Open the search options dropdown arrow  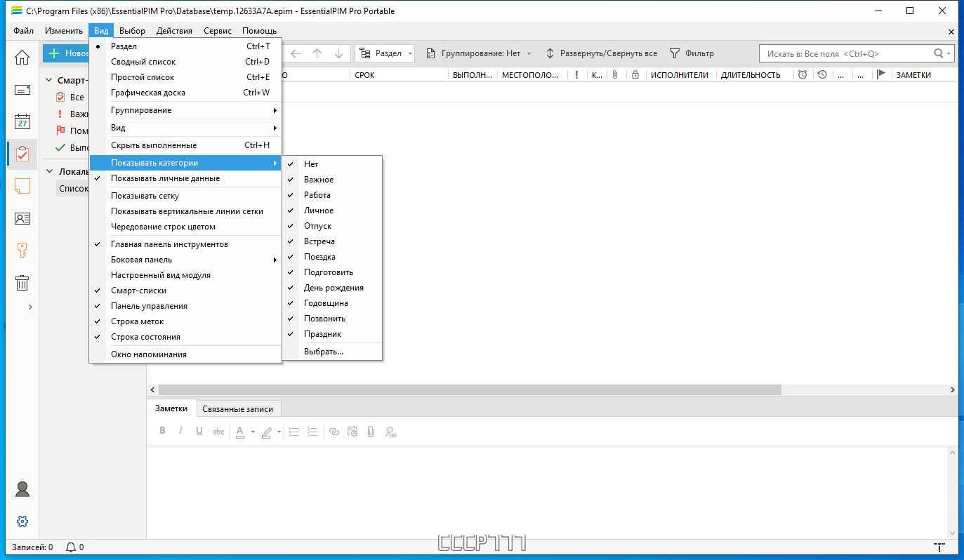[949, 53]
